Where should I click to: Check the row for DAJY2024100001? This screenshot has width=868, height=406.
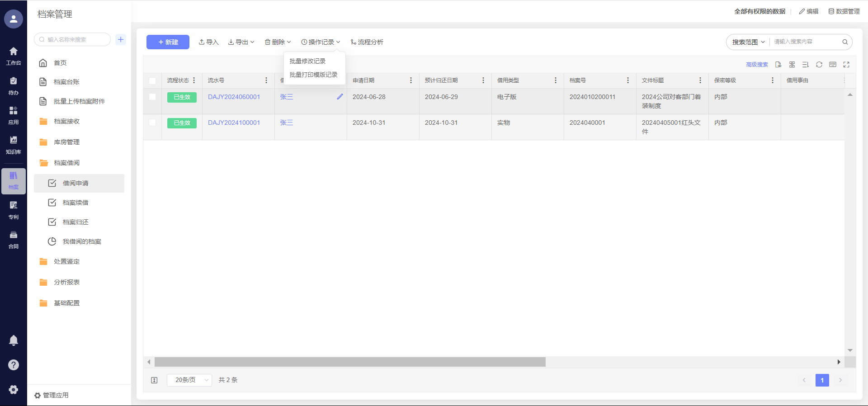click(x=152, y=123)
